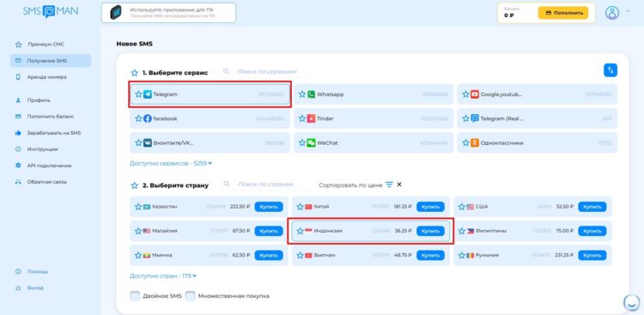
Task: Click the Казахстан flag icon
Action: tap(146, 207)
